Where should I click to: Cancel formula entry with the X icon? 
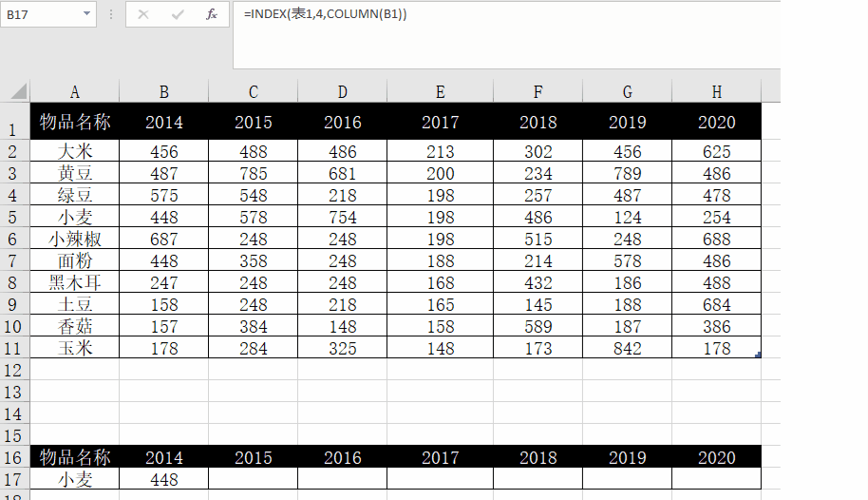[x=143, y=14]
